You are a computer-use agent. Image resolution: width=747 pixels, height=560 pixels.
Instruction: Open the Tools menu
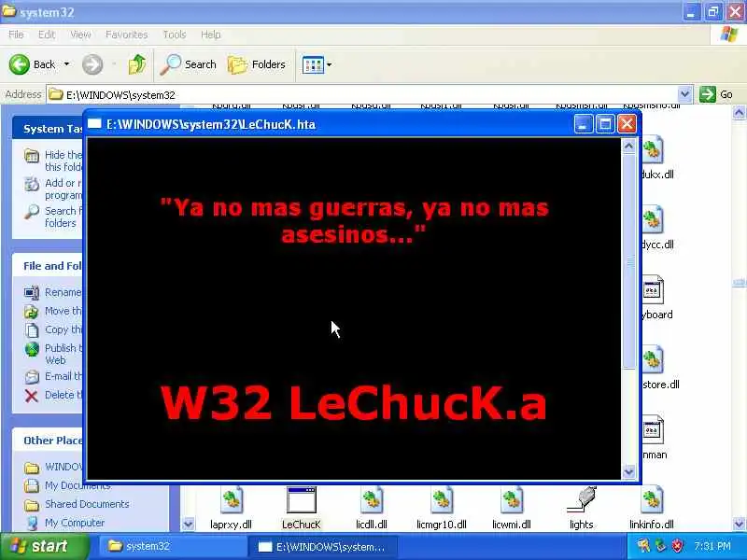point(175,35)
